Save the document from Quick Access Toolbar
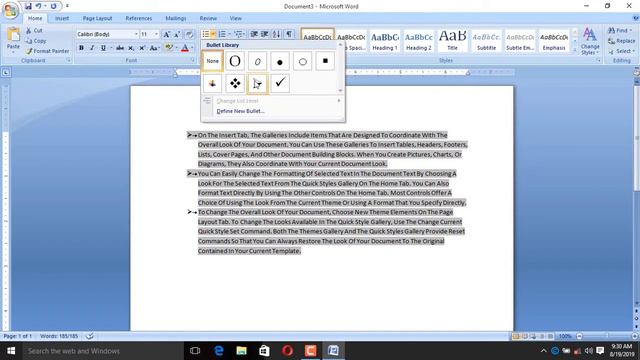 pyautogui.click(x=28, y=6)
